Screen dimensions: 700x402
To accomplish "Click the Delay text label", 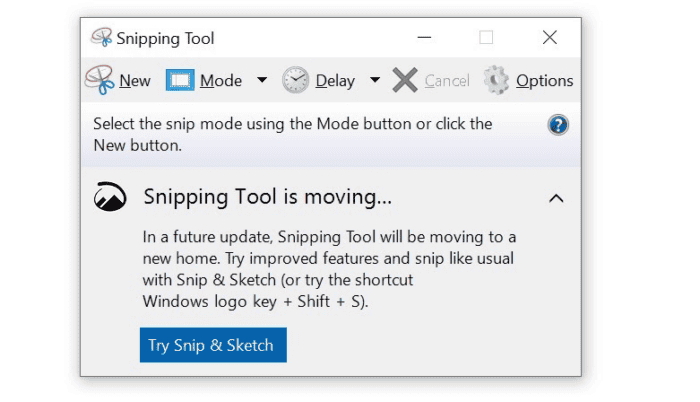I will 335,81.
